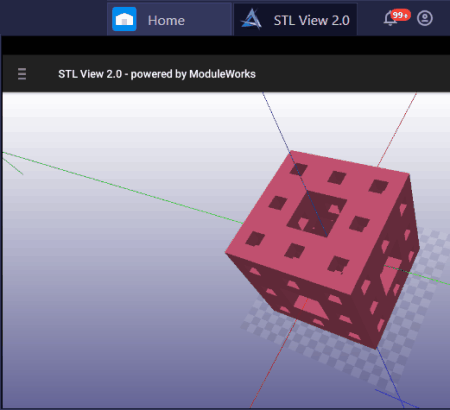Click the STL View 2.0 - powered by ModuleWorks title
Screen dimensions: 450x410
(157, 74)
